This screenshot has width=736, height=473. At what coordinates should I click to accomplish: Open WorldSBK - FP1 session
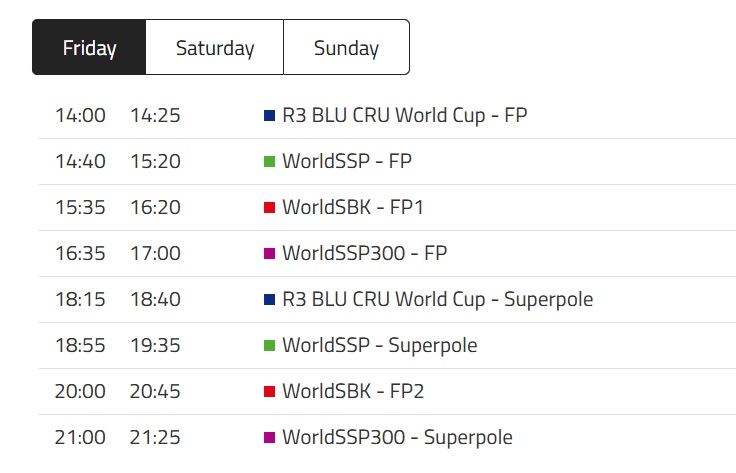click(x=353, y=207)
